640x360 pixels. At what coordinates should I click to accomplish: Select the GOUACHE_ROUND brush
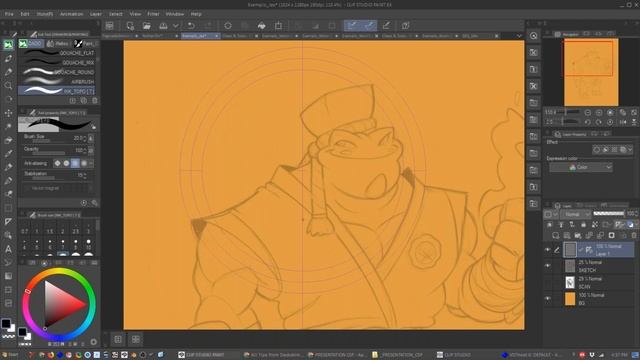point(58,72)
